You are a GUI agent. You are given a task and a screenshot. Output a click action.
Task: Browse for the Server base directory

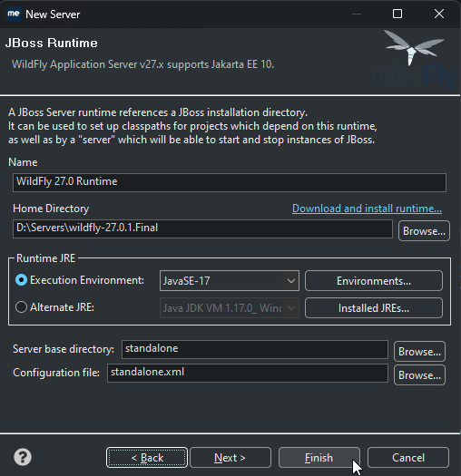click(419, 352)
